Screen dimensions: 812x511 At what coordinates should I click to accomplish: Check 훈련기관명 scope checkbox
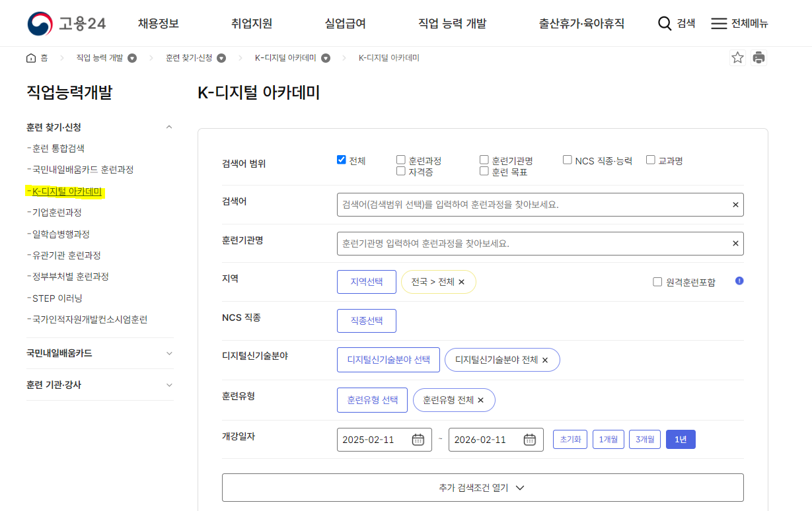click(x=484, y=160)
